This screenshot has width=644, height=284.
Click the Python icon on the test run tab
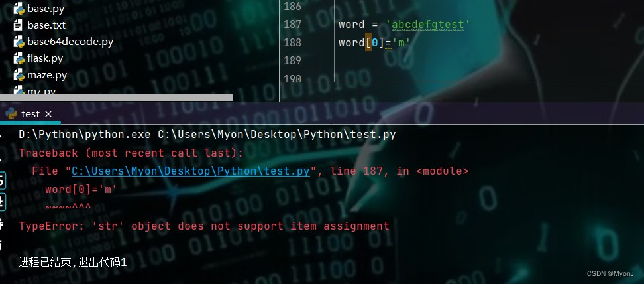[x=12, y=114]
